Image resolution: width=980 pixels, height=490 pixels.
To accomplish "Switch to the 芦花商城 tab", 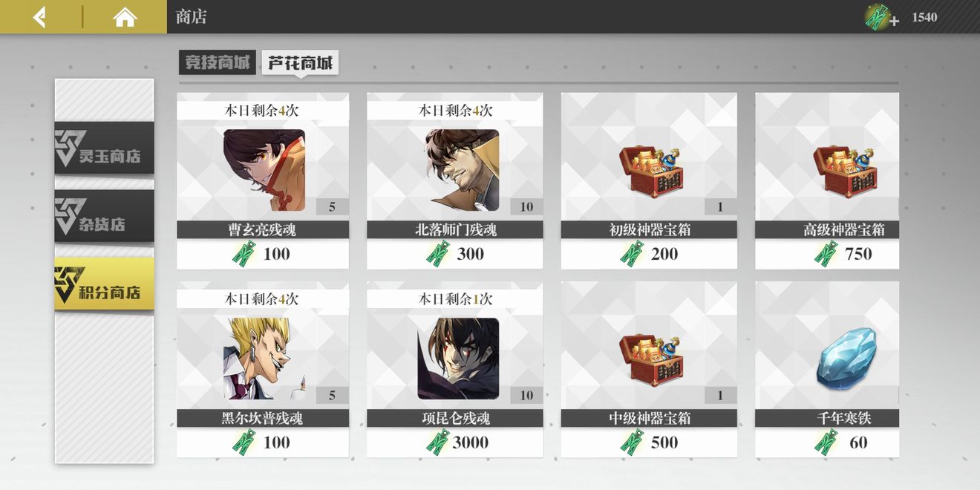I will pos(300,63).
